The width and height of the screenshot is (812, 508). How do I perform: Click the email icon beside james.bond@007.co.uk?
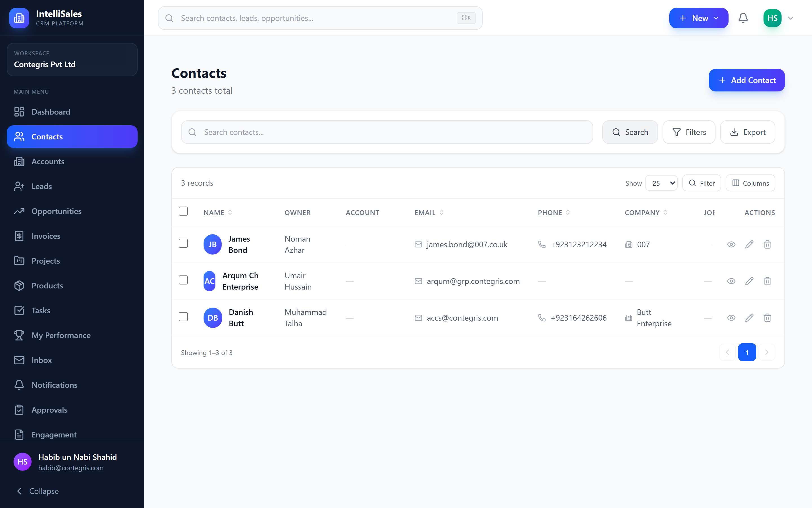pos(418,244)
